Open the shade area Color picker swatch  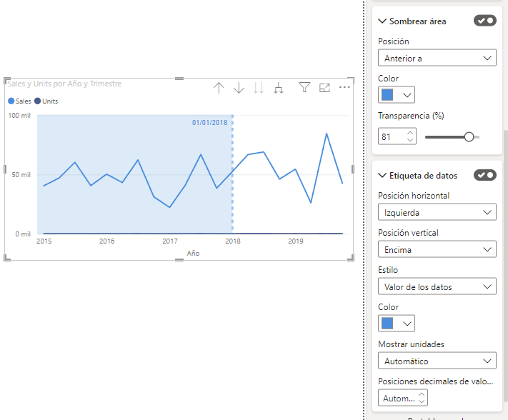point(397,95)
